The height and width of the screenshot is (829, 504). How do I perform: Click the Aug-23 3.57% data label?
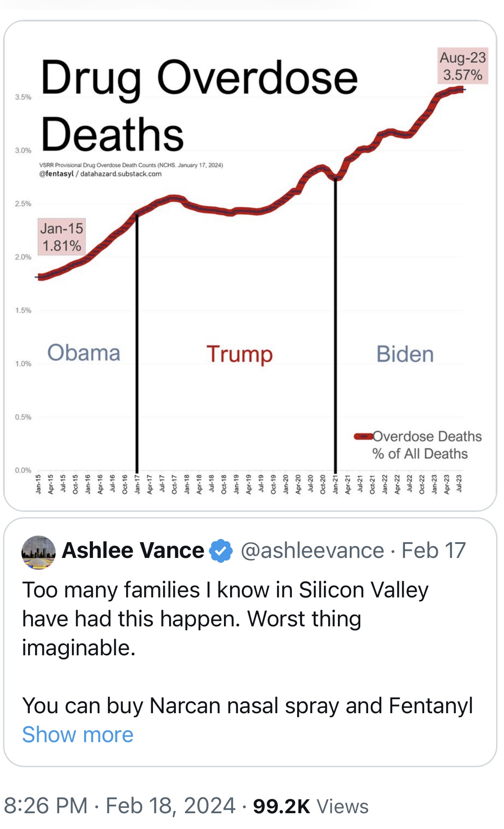tap(462, 66)
